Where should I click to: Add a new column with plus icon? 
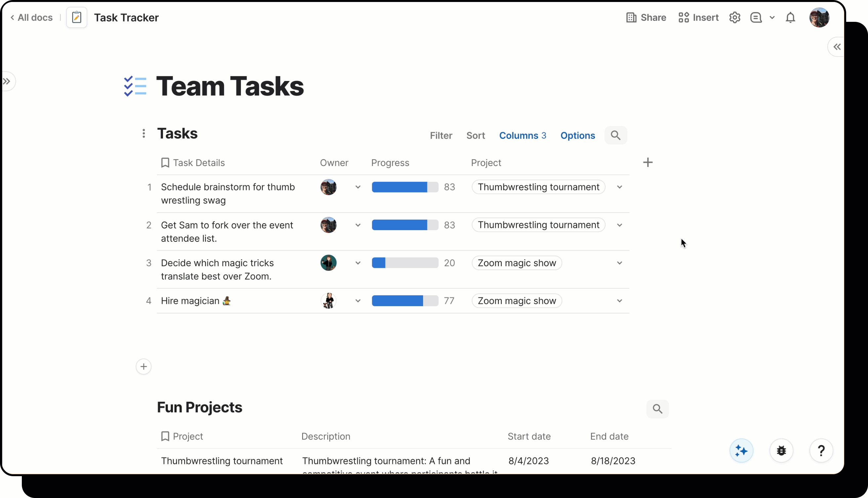click(648, 162)
